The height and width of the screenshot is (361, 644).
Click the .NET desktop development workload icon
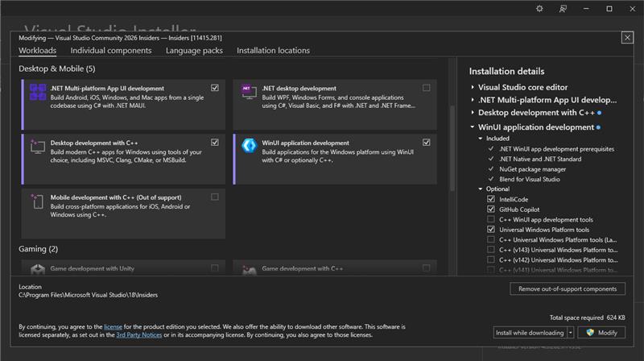[249, 92]
